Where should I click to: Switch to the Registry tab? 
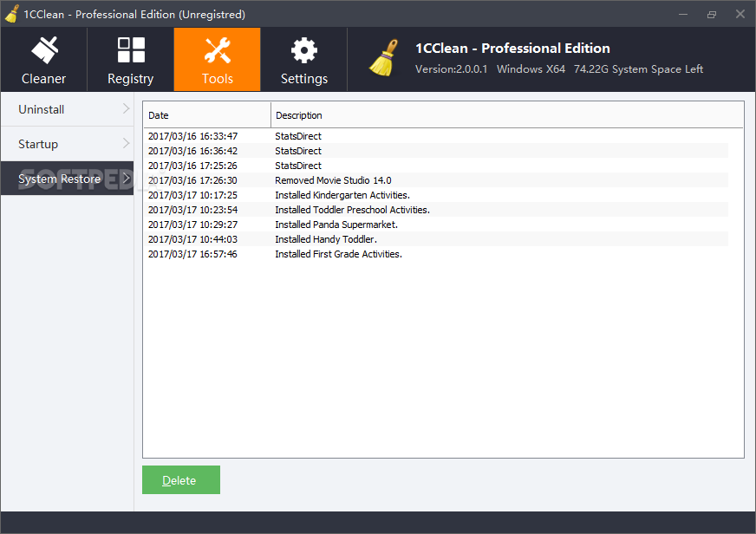tap(131, 59)
